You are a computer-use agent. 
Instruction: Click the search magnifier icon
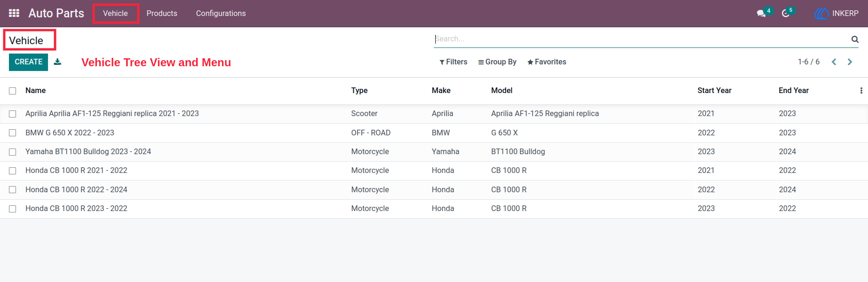855,39
